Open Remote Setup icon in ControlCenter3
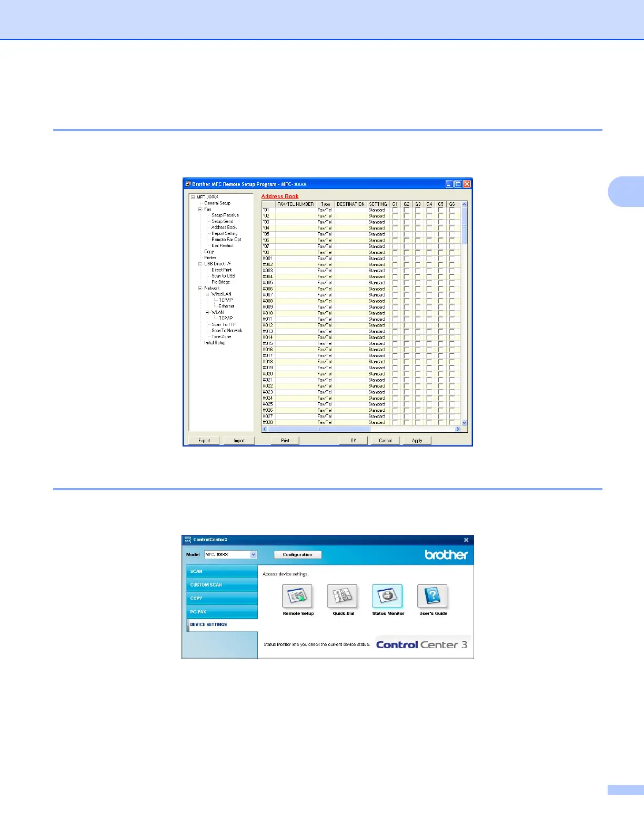 tap(298, 597)
